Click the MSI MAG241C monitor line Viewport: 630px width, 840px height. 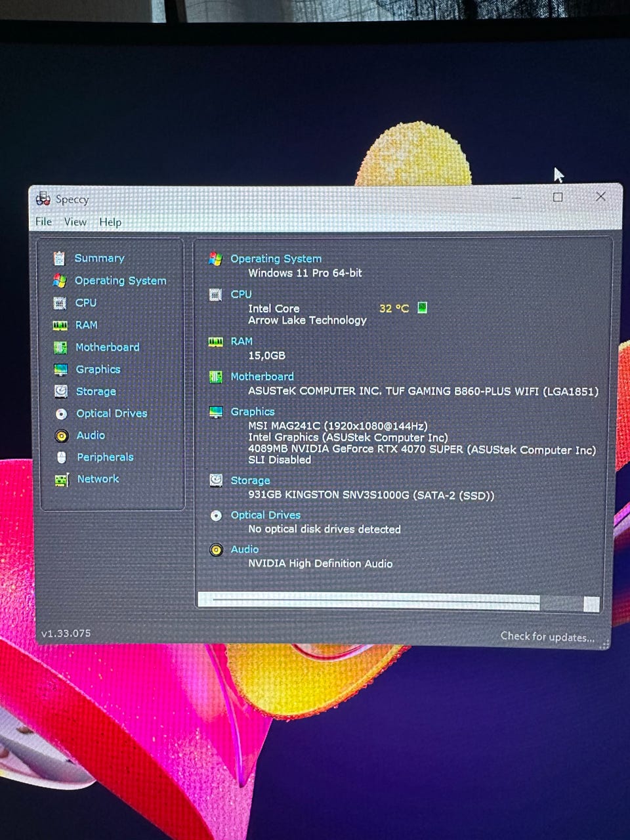[338, 426]
